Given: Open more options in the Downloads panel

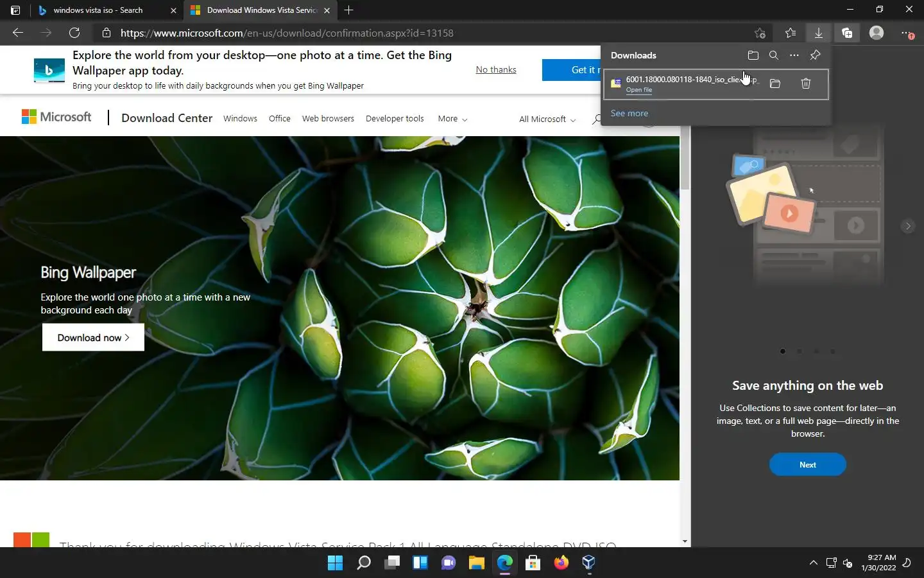Looking at the screenshot, I should click(x=794, y=55).
